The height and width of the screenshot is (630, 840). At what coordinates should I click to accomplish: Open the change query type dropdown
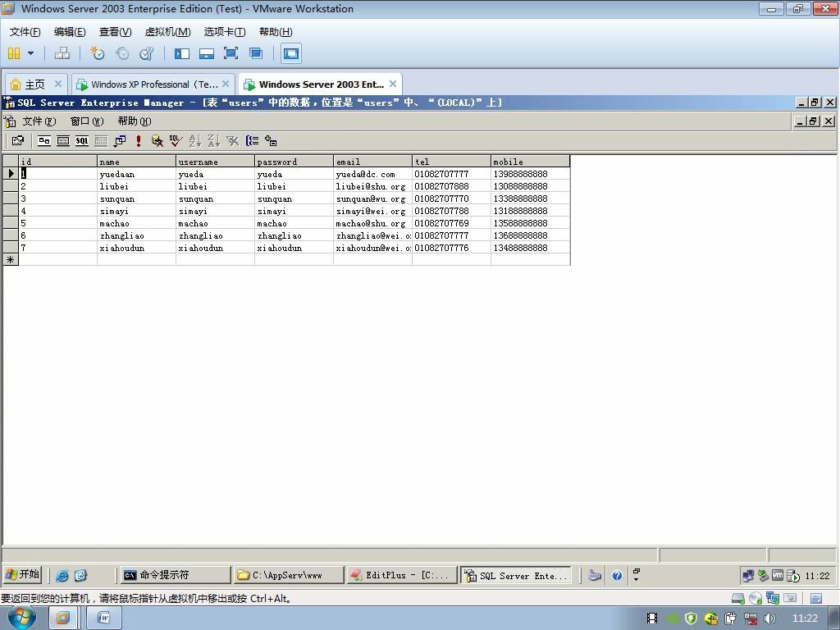[120, 141]
